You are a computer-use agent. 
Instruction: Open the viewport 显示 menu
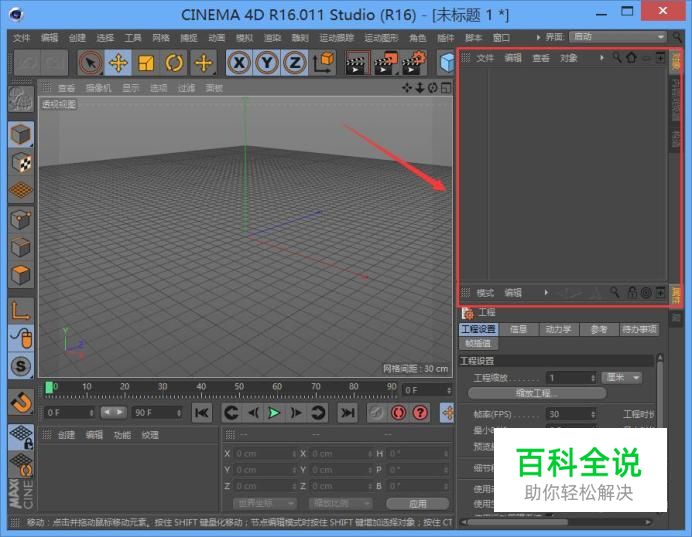click(130, 88)
